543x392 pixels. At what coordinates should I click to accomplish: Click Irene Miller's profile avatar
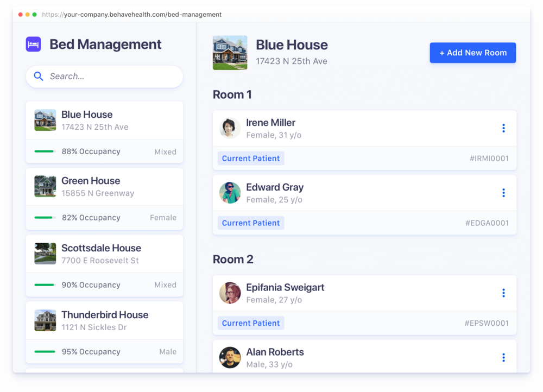point(230,128)
